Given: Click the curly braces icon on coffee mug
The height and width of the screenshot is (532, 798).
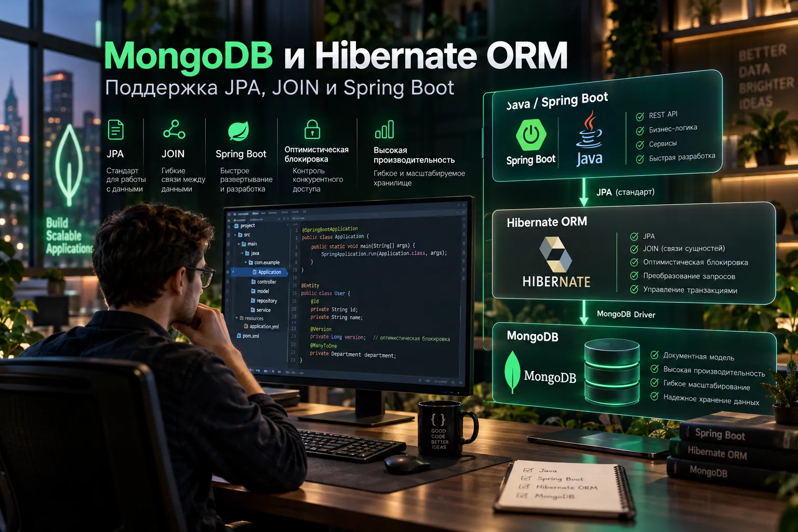Looking at the screenshot, I should 438,419.
